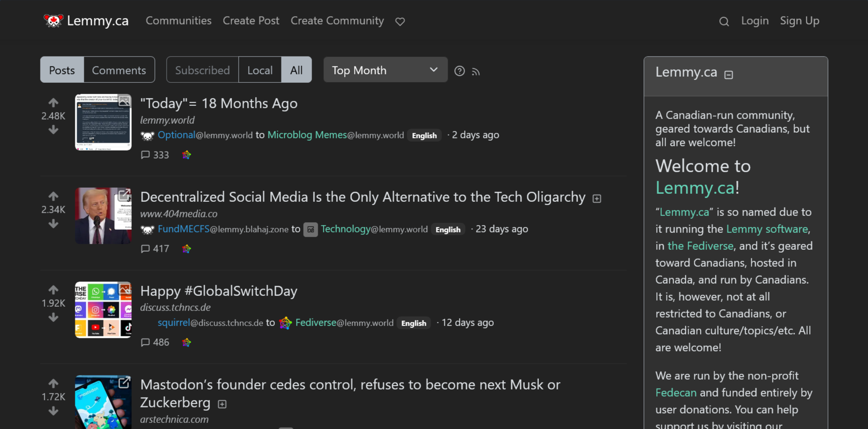Open 486 comments on GlobalSwitchDay post
This screenshot has height=429, width=868.
[155, 342]
